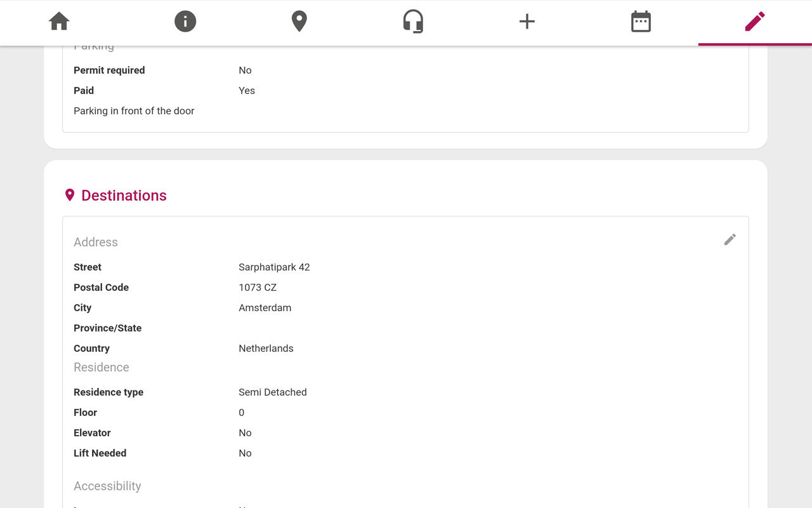Click the Lift Needed label

point(100,453)
